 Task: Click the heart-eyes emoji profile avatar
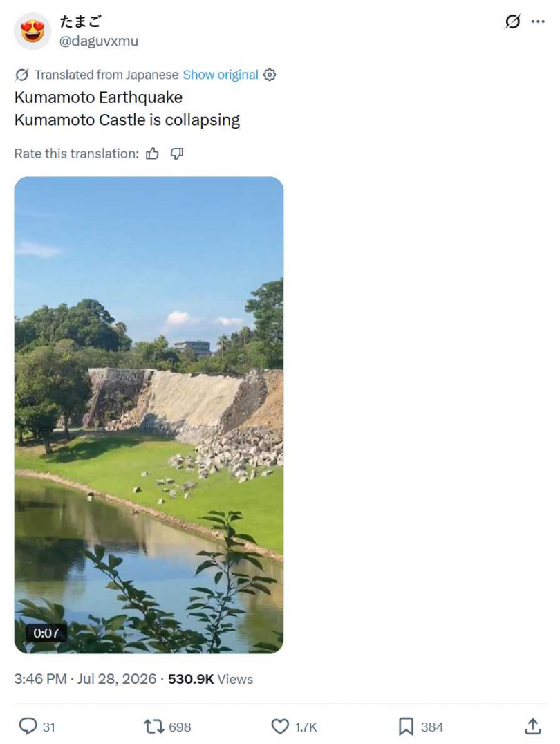point(32,31)
